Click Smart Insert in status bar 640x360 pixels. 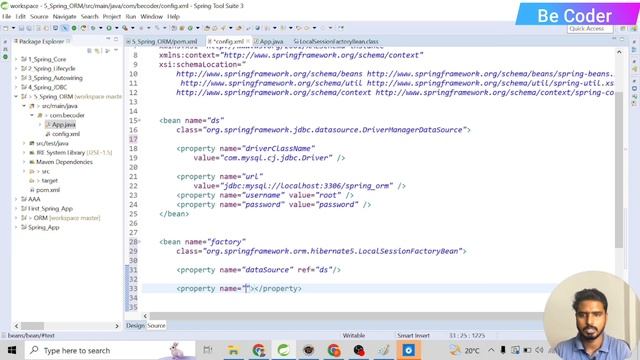[x=413, y=336]
